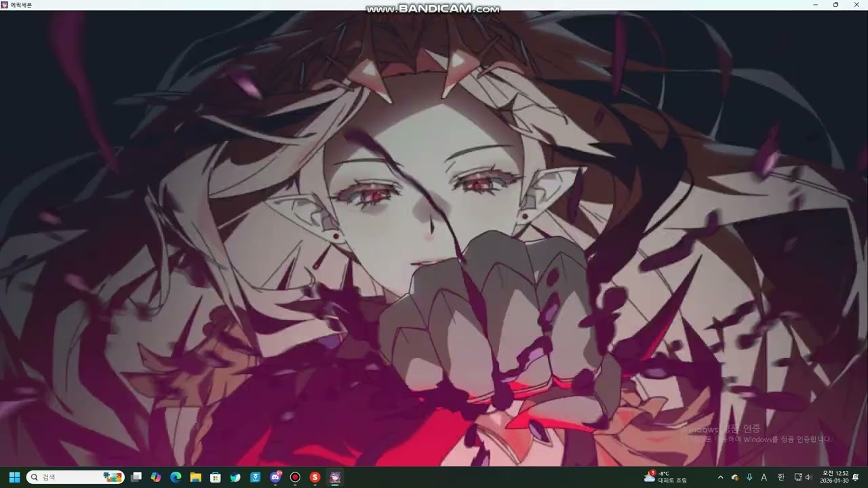Screen dimensions: 868x488
Task: Open the OneDrive cloud tray icon
Action: (734, 477)
